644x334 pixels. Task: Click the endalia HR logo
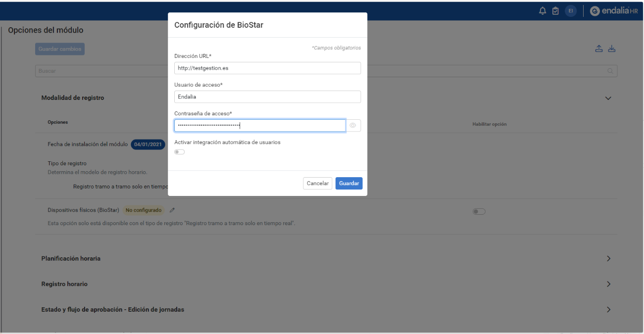(x=614, y=11)
